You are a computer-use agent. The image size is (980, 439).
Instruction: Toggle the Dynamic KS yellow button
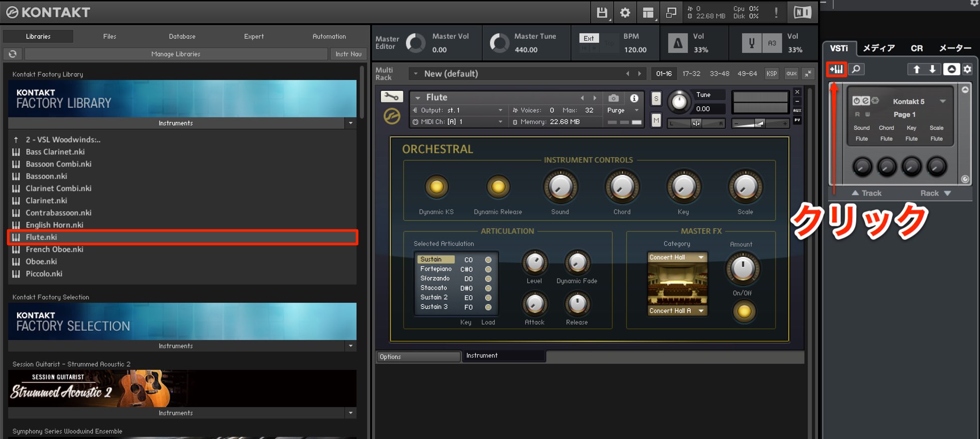pos(436,187)
